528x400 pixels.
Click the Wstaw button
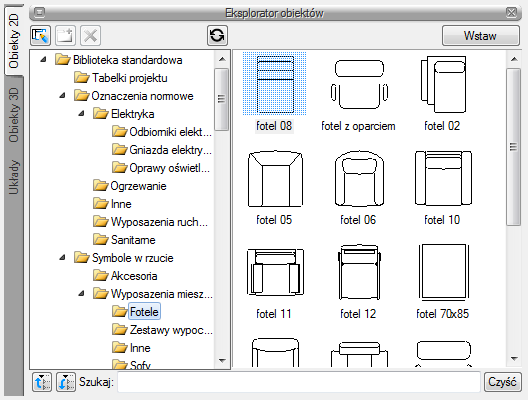[x=481, y=36]
